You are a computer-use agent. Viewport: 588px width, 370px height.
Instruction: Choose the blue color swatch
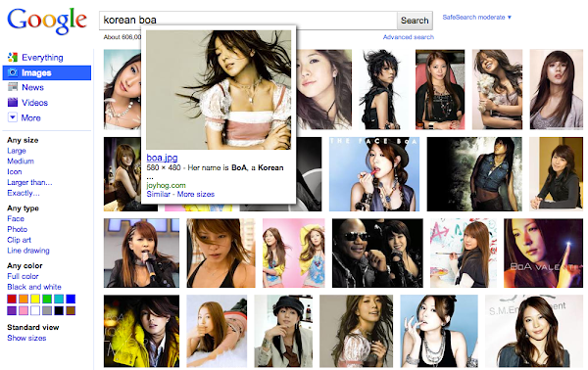(71, 299)
